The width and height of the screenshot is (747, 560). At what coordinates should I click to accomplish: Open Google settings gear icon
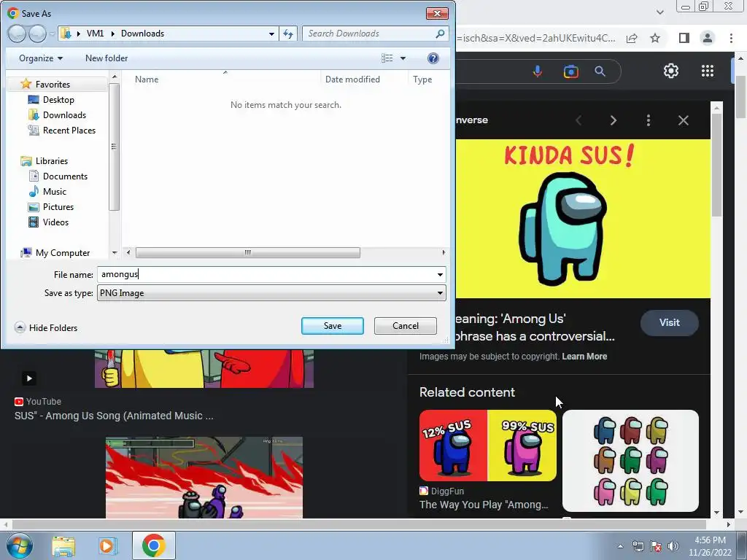point(671,71)
